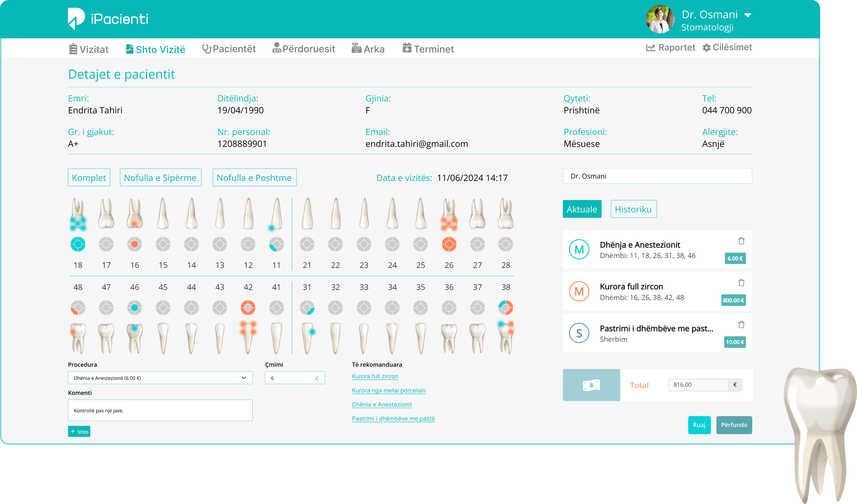Toggle the surface selector circle for tooth 18
Viewport: 857px width, 504px height.
coord(78,244)
